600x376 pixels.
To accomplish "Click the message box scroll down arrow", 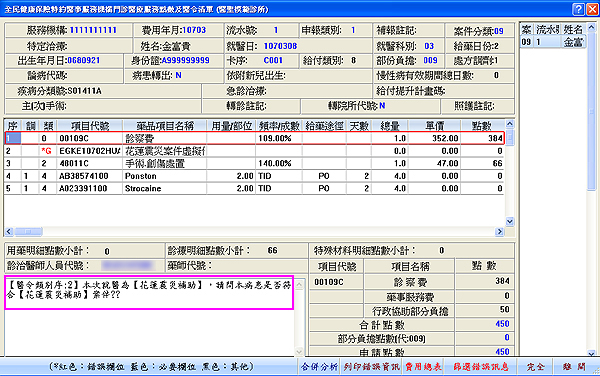I will pyautogui.click(x=299, y=351).
